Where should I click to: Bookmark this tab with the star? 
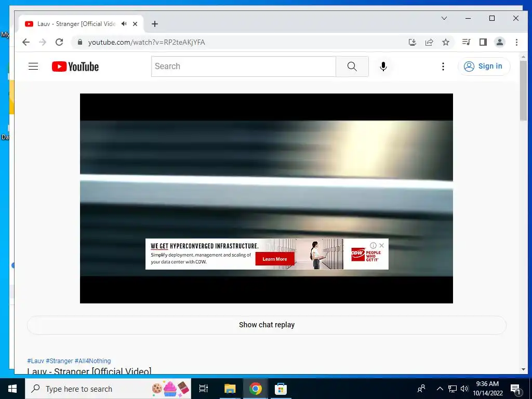(446, 42)
